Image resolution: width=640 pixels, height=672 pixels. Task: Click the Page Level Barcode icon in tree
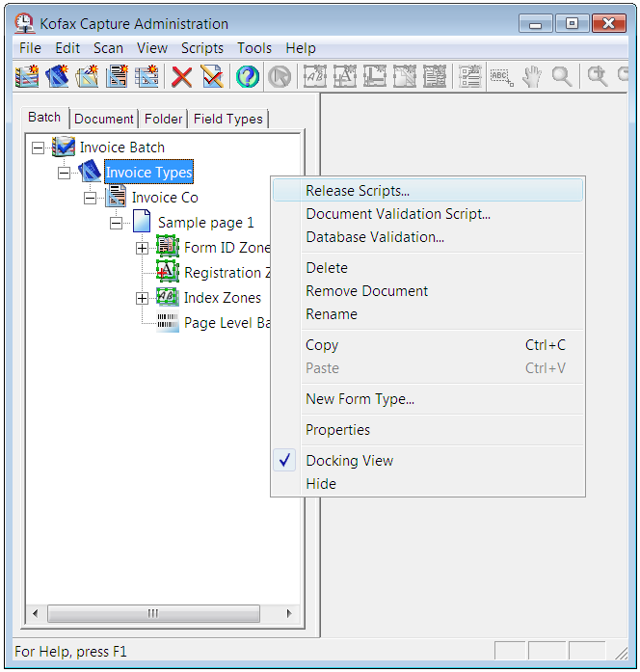click(x=168, y=323)
